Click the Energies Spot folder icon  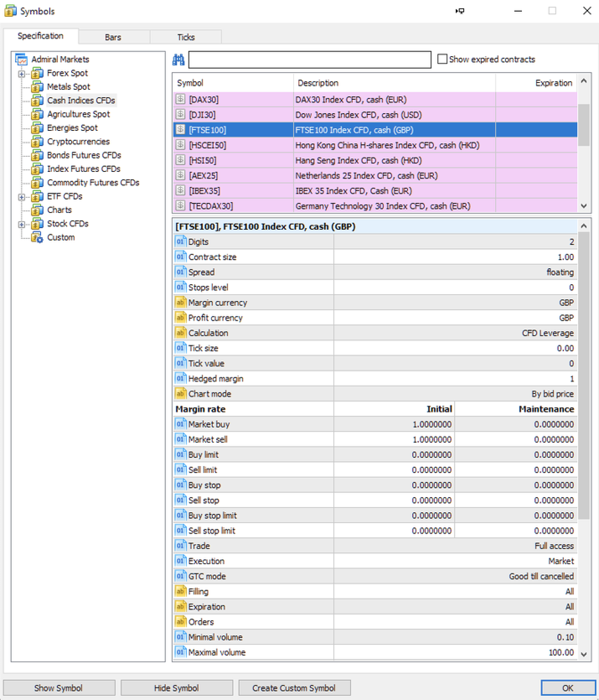[x=37, y=128]
